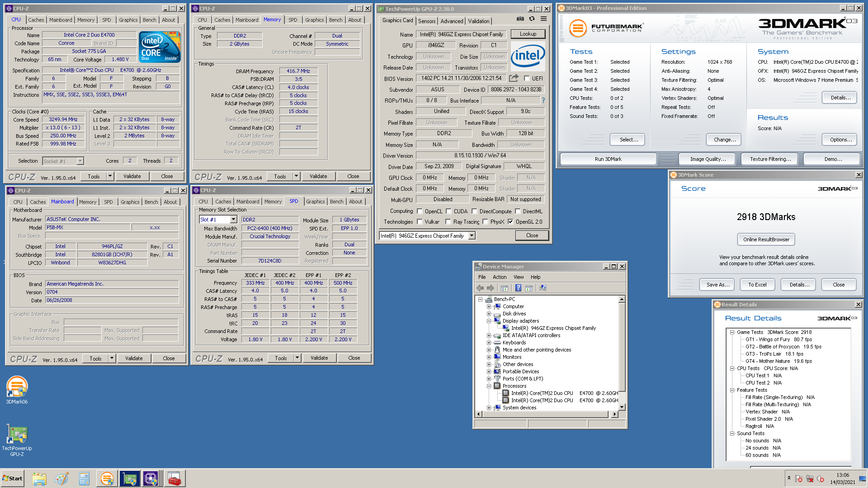Expand the Keyboards tree node
The height and width of the screenshot is (488, 868).
pos(489,343)
